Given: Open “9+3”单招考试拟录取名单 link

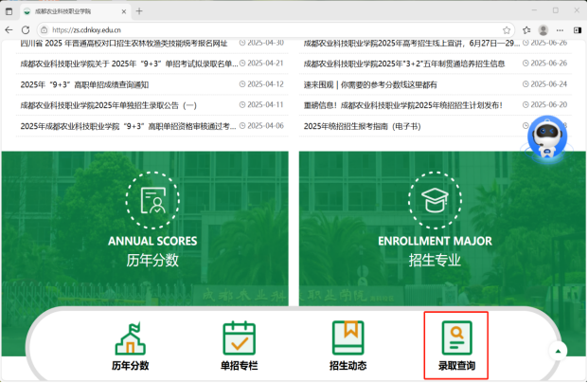Looking at the screenshot, I should 129,64.
